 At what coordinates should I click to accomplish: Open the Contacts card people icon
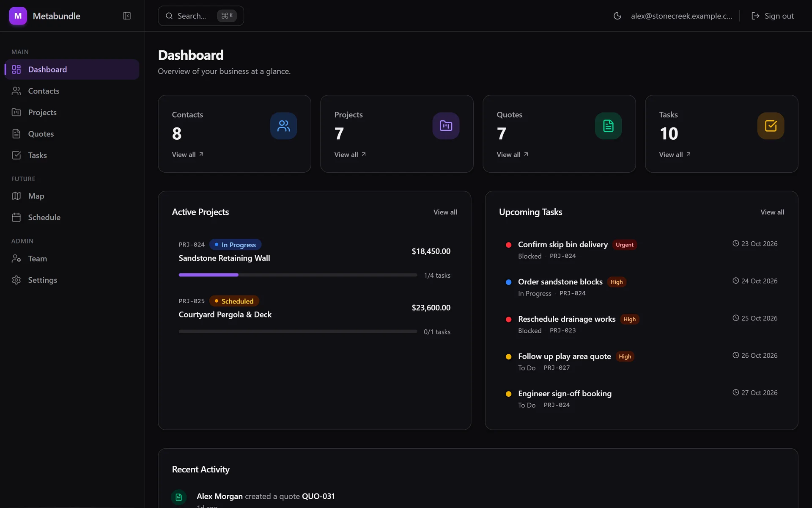pyautogui.click(x=283, y=126)
